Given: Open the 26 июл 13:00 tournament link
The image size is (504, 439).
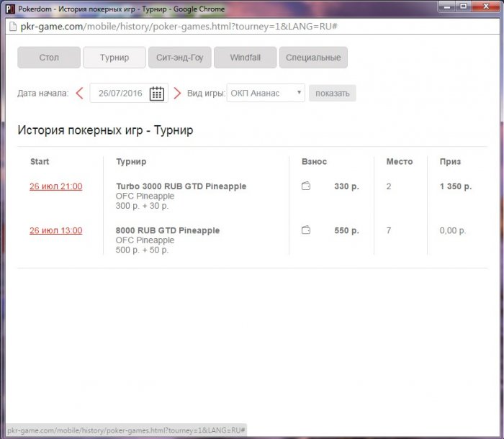Looking at the screenshot, I should 56,230.
